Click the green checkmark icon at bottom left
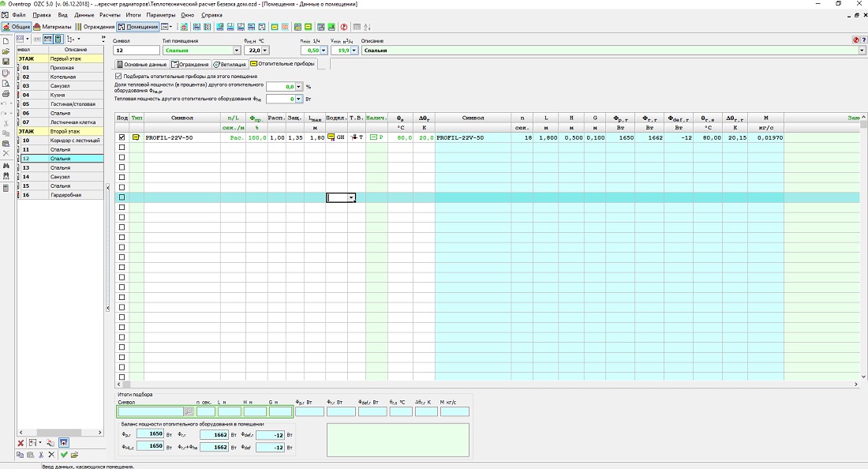This screenshot has width=868, height=469. 64,455
